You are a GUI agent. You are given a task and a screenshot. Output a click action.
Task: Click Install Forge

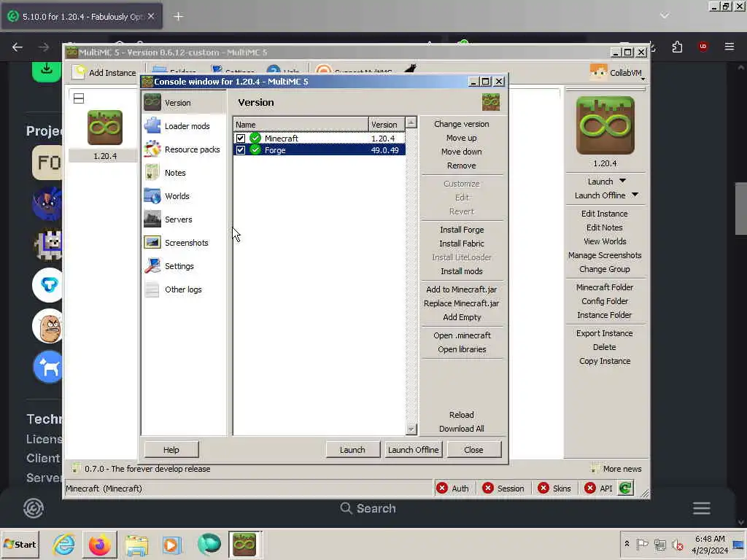tap(461, 230)
